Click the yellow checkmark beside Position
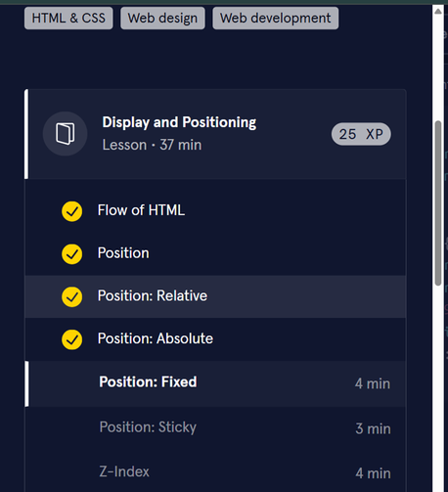448x492 pixels. coord(71,254)
